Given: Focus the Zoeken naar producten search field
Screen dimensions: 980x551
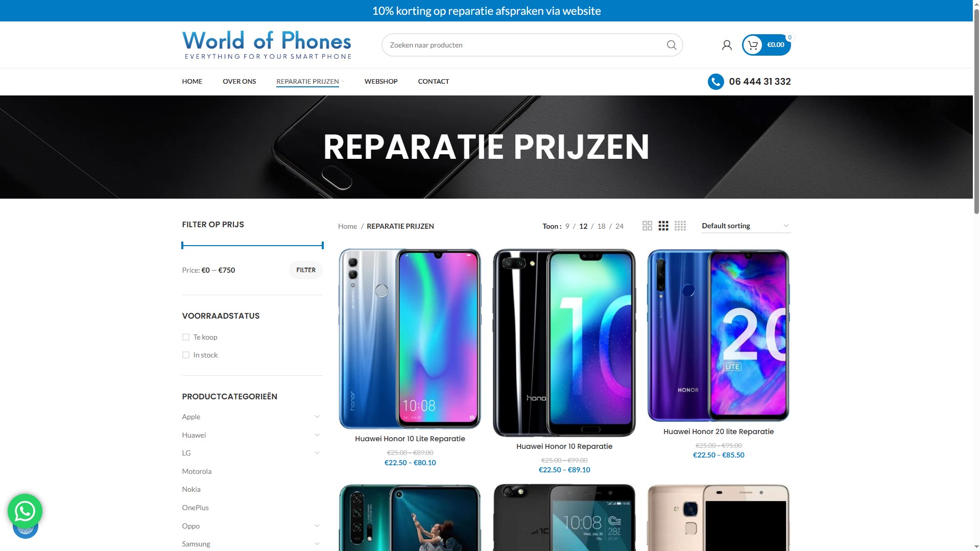Looking at the screenshot, I should click(526, 45).
